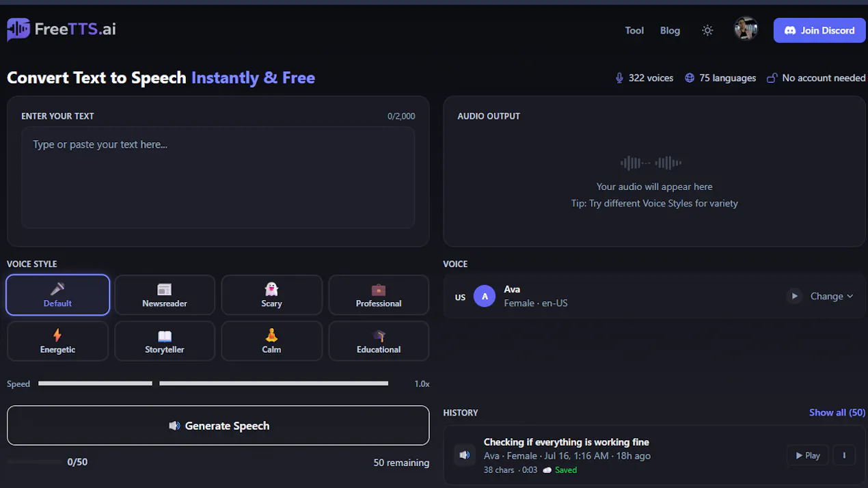
Task: Click the 322 voices text
Action: (x=651, y=78)
